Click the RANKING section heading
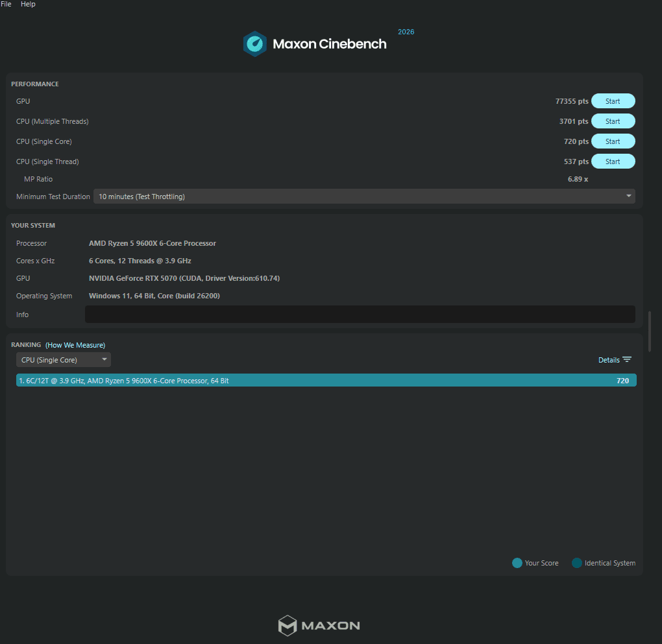The height and width of the screenshot is (644, 662). click(26, 345)
